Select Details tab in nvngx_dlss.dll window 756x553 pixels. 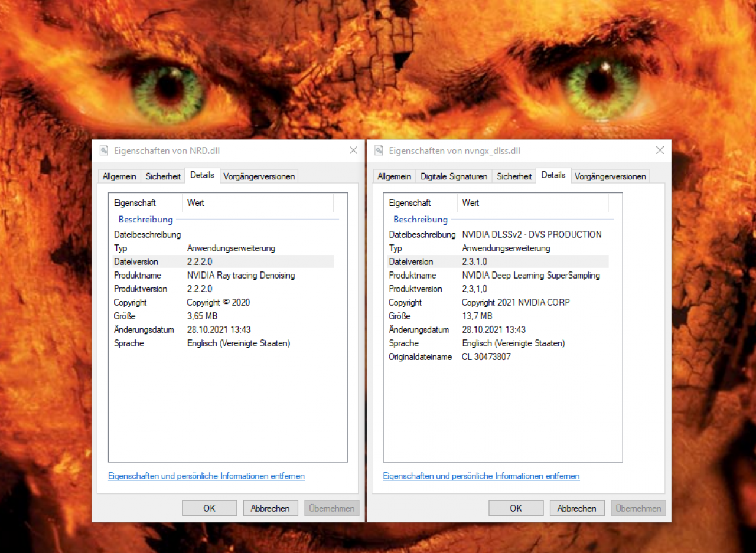[x=553, y=175]
